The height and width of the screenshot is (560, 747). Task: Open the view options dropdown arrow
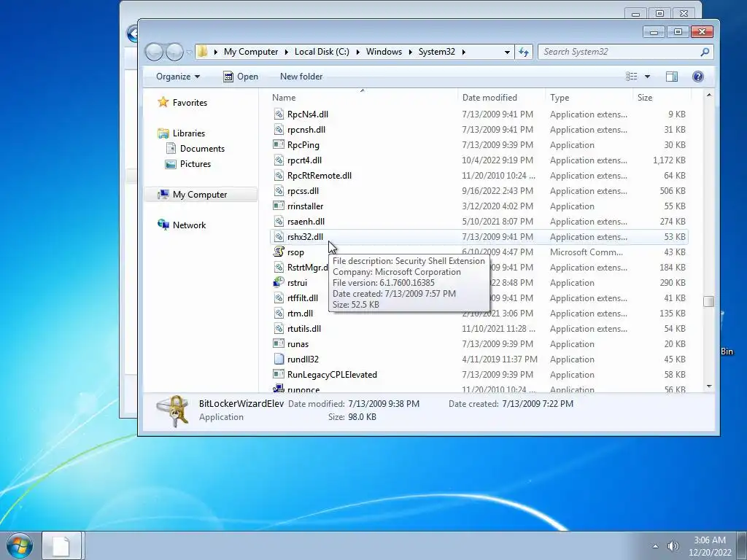(x=648, y=77)
